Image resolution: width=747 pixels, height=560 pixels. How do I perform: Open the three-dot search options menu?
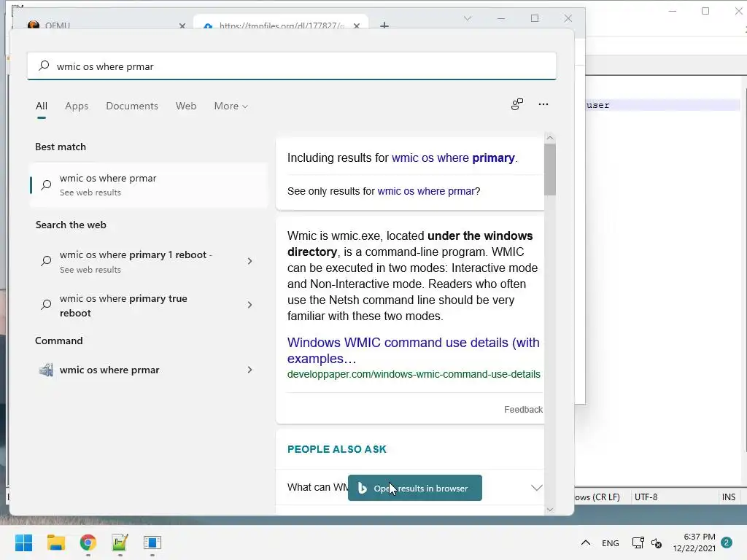coord(543,104)
